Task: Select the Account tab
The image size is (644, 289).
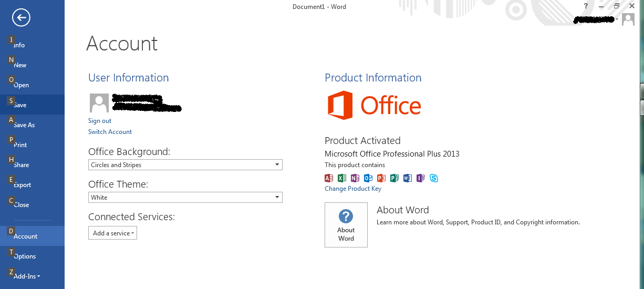Action: pyautogui.click(x=32, y=236)
